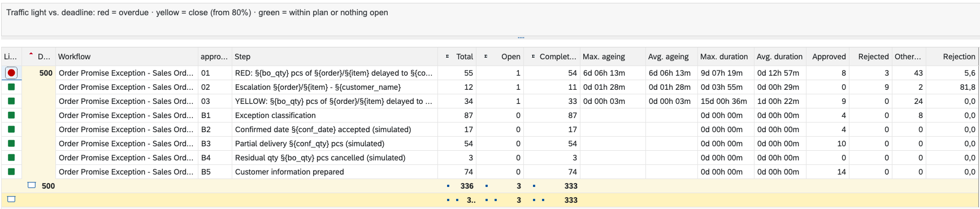Click the red traffic light in step 01 row
Screen dimensions: 980x209
pos(11,73)
